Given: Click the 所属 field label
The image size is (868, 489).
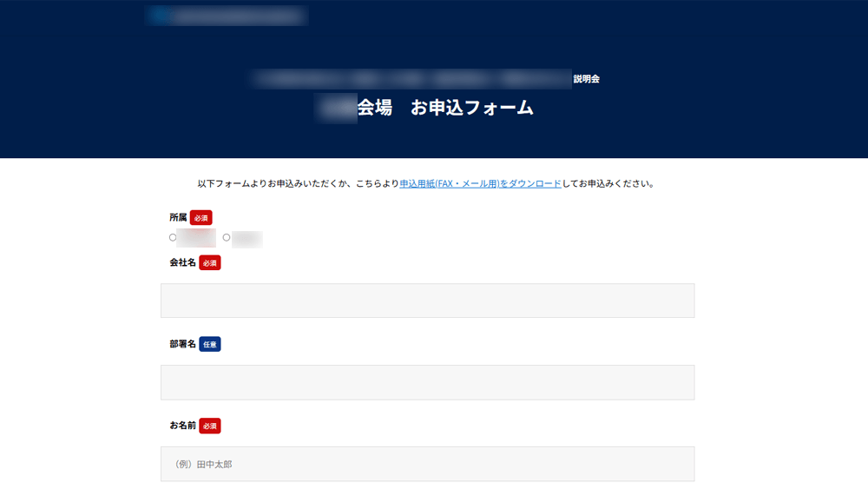Looking at the screenshot, I should tap(178, 218).
